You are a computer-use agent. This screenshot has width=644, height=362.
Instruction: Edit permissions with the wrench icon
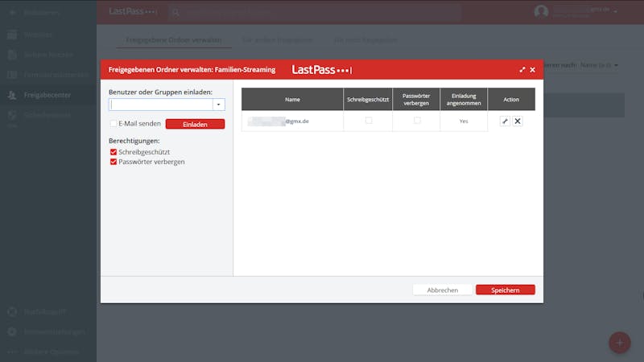505,121
